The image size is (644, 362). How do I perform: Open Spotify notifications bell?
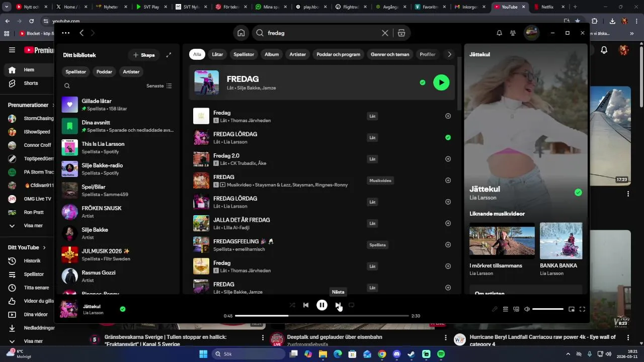[499, 33]
